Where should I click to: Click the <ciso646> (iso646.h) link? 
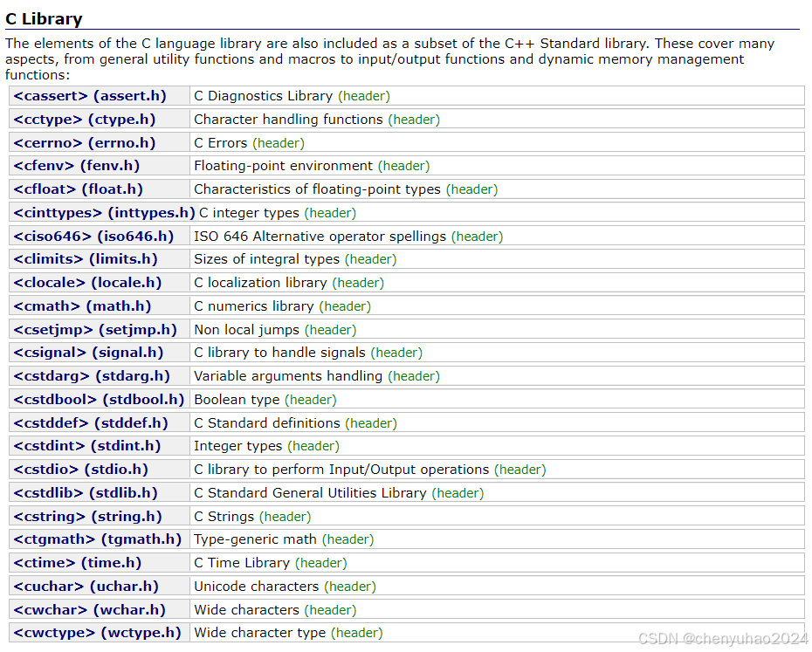tap(93, 237)
